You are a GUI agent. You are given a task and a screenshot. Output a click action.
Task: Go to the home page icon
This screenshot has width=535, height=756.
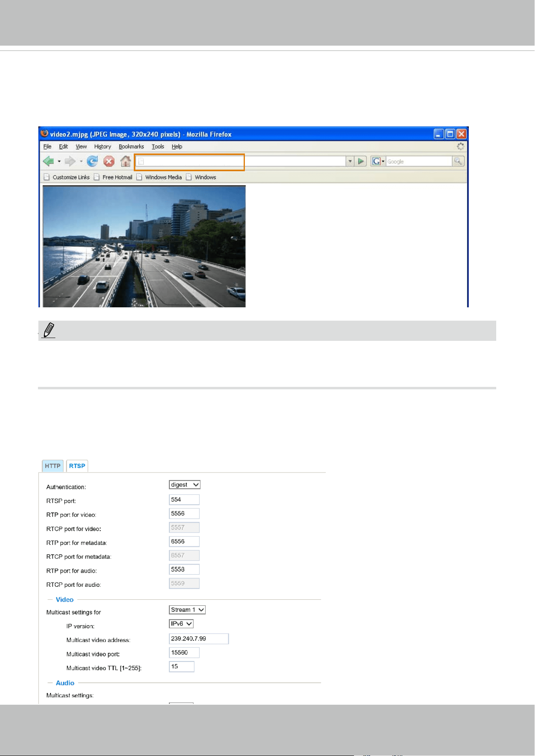click(126, 162)
